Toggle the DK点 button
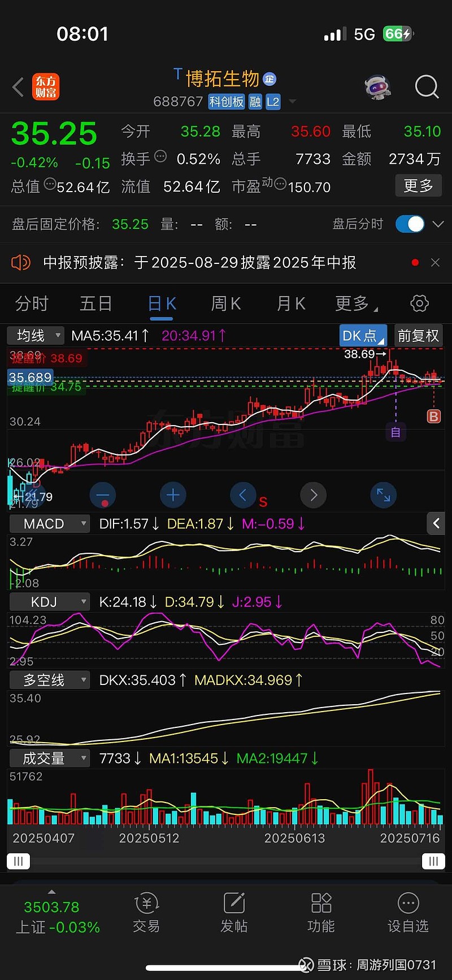 click(x=363, y=336)
